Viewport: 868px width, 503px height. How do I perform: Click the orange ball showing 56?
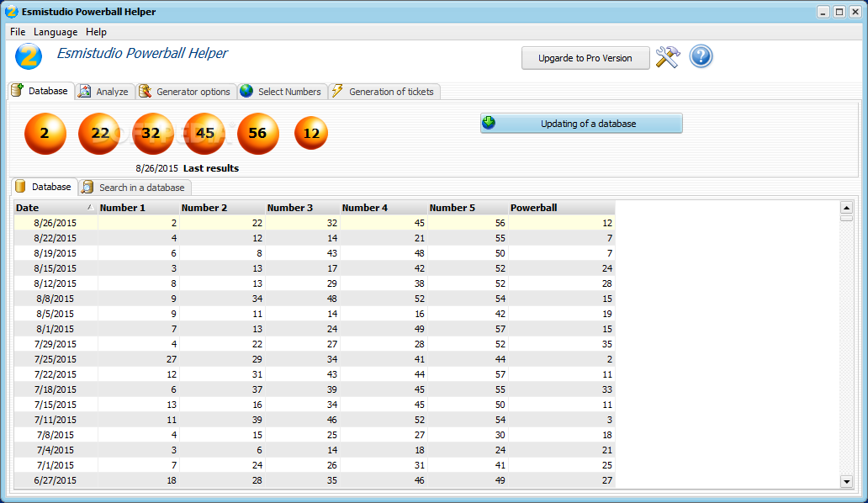(x=258, y=134)
